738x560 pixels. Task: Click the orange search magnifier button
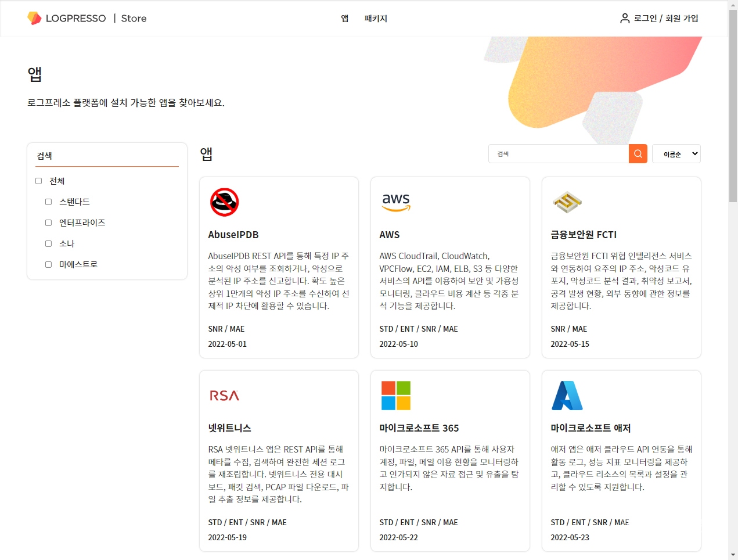[637, 153]
